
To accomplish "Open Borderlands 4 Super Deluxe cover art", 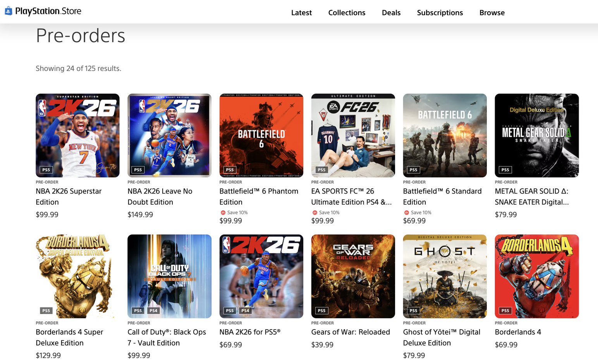I will coord(77,276).
